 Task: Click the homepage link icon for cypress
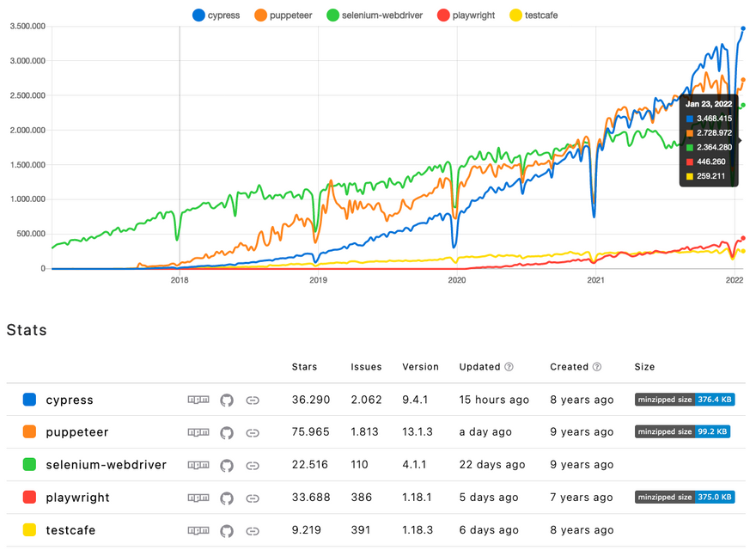coord(253,400)
